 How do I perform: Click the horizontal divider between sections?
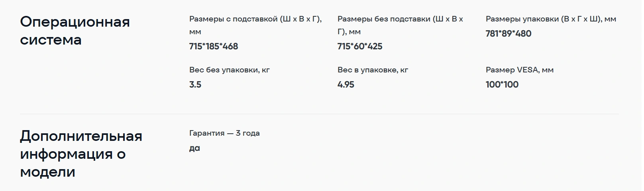pos(319,114)
